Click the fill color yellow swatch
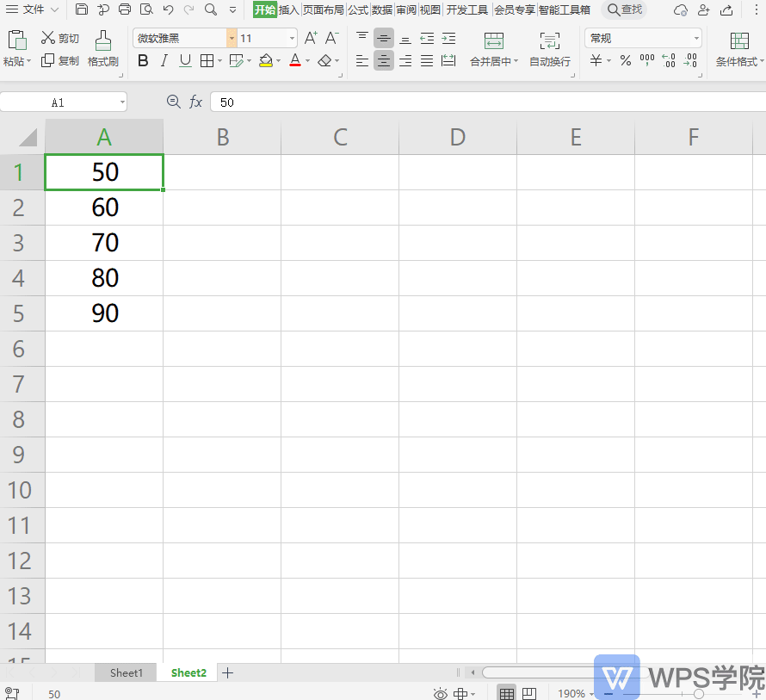 [x=266, y=61]
